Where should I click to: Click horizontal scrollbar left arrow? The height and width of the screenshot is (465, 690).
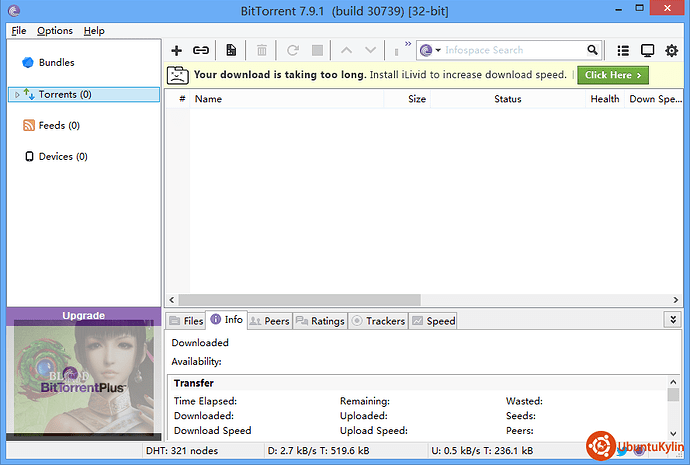click(172, 300)
